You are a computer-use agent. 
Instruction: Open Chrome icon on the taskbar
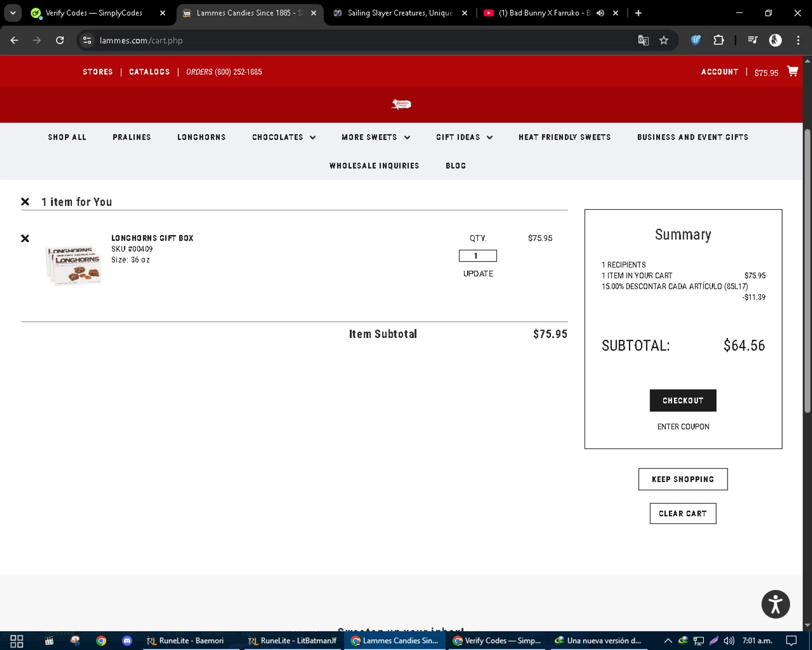pyautogui.click(x=101, y=641)
